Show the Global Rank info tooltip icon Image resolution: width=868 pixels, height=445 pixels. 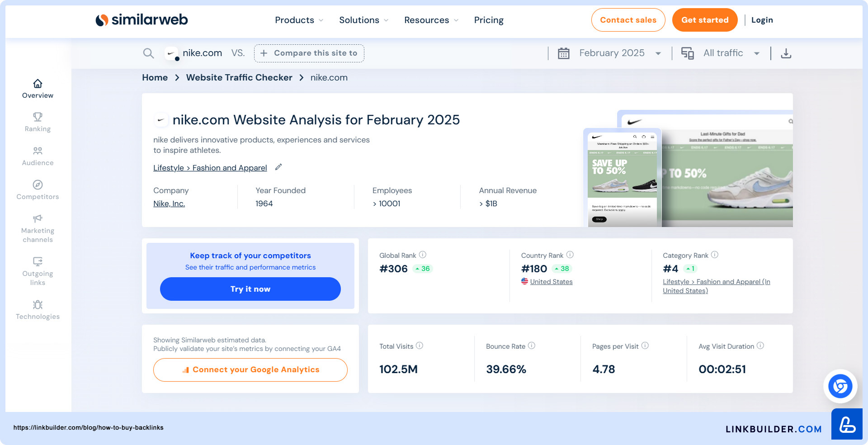pyautogui.click(x=423, y=255)
